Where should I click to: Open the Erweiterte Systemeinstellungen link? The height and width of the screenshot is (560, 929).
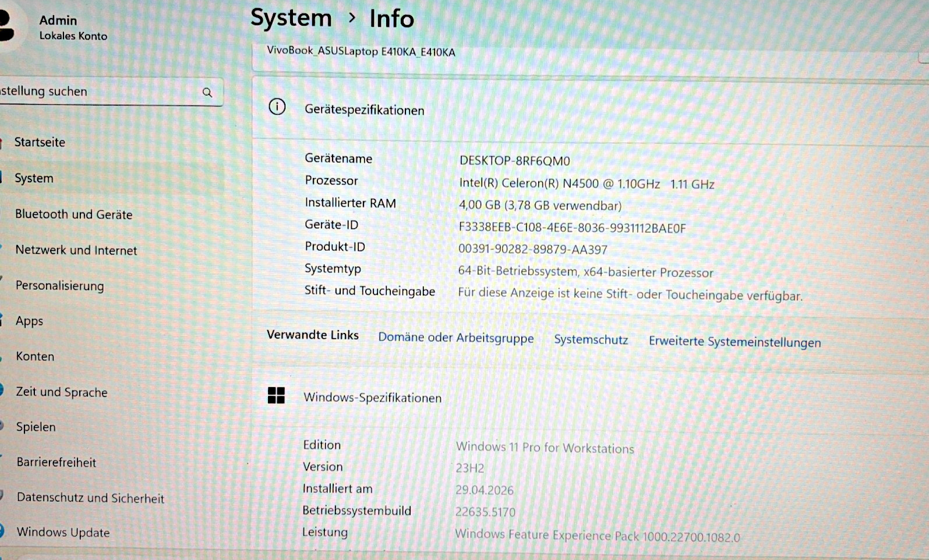(x=735, y=342)
